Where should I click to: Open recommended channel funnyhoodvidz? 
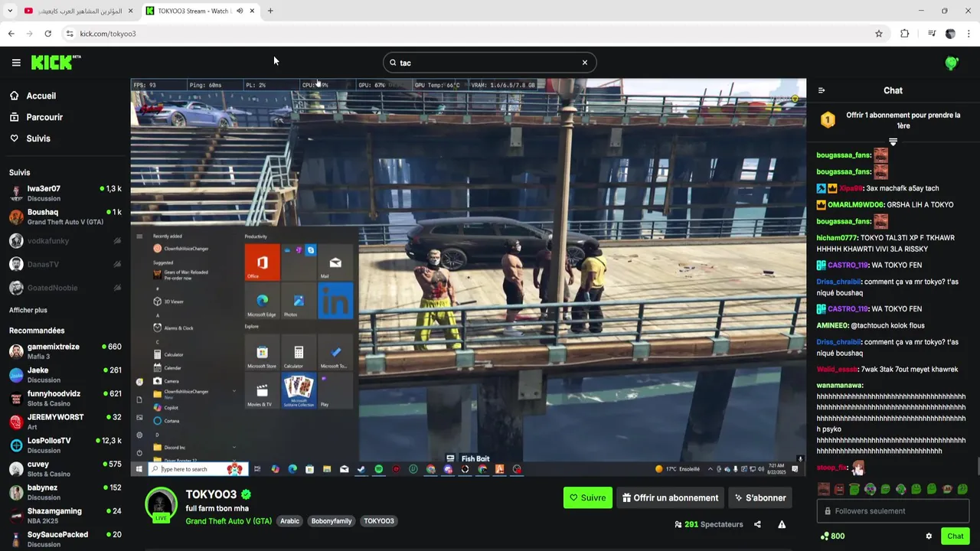coord(65,399)
